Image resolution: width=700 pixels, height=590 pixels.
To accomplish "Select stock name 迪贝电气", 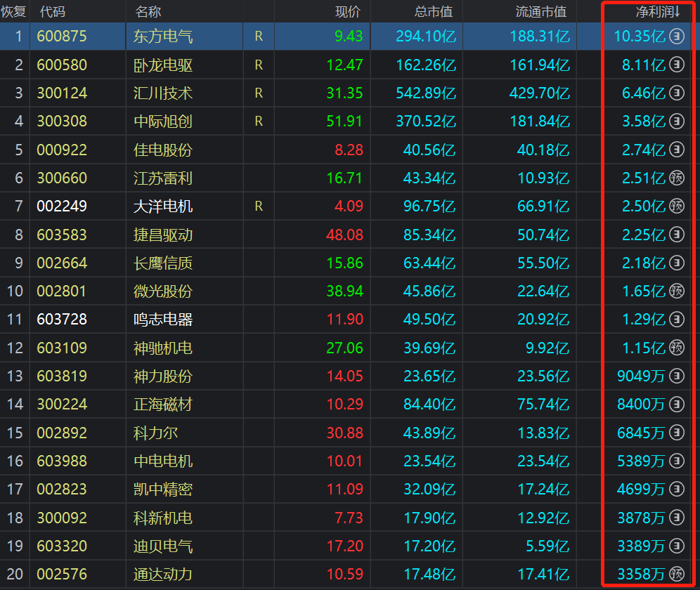I will [163, 546].
